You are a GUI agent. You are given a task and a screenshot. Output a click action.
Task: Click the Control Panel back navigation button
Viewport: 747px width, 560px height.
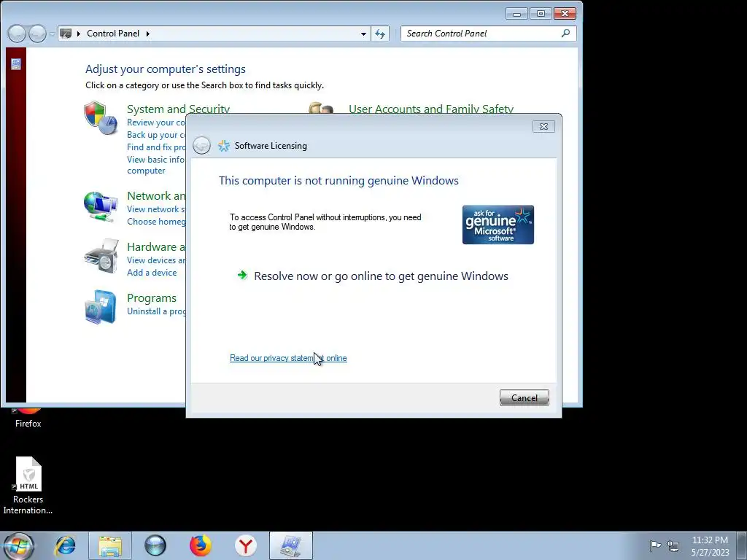coord(17,34)
